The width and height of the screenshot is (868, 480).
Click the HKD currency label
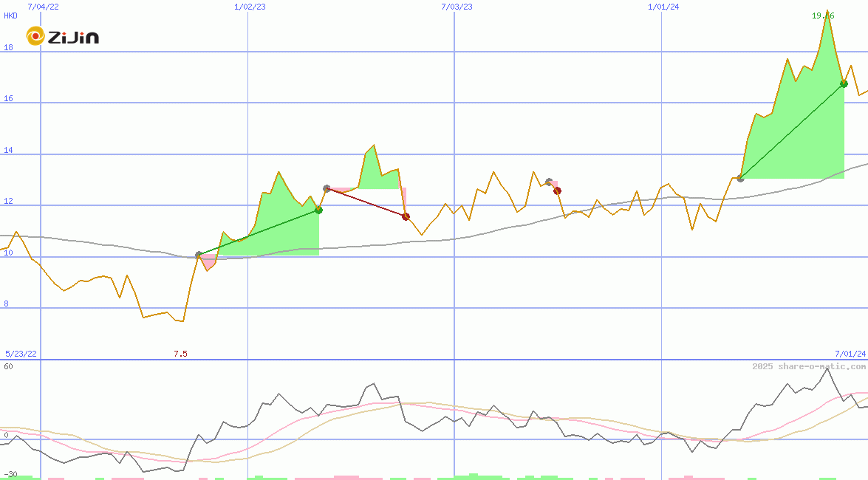(x=10, y=16)
